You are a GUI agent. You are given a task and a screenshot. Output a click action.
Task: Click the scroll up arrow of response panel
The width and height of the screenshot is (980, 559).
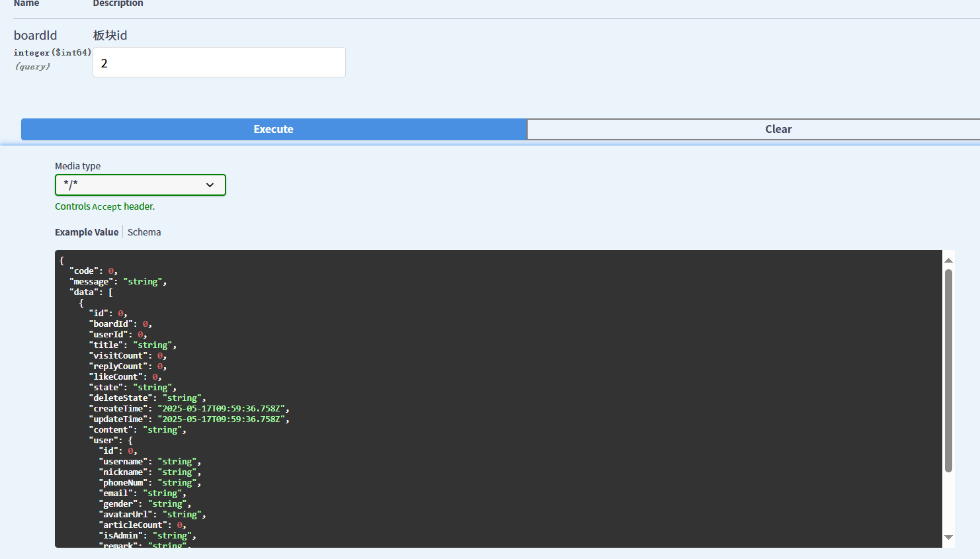point(948,260)
